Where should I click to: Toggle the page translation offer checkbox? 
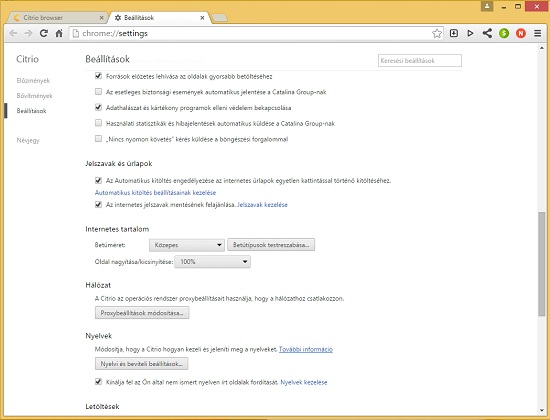98,382
